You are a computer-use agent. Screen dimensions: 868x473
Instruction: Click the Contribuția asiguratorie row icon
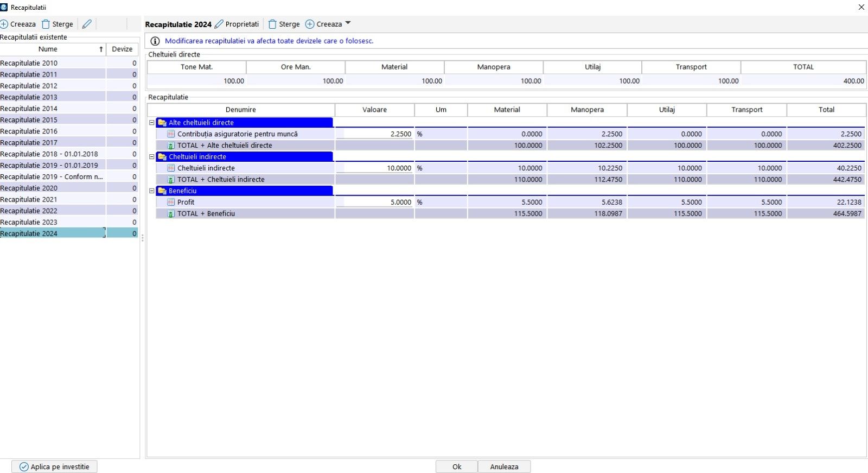tap(171, 134)
